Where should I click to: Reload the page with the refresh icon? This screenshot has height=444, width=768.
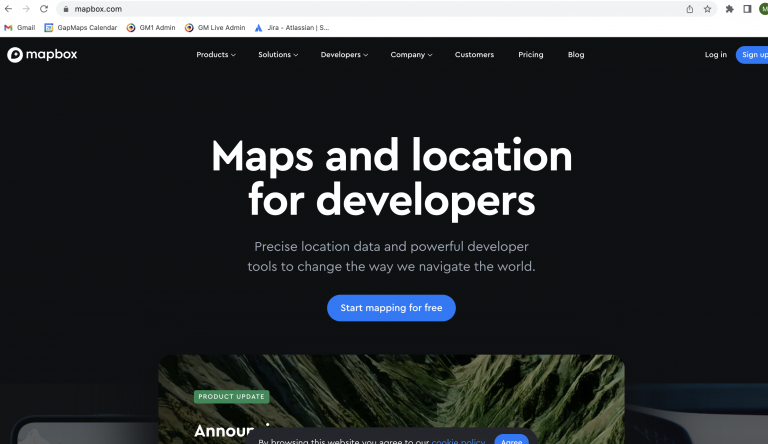click(x=44, y=9)
